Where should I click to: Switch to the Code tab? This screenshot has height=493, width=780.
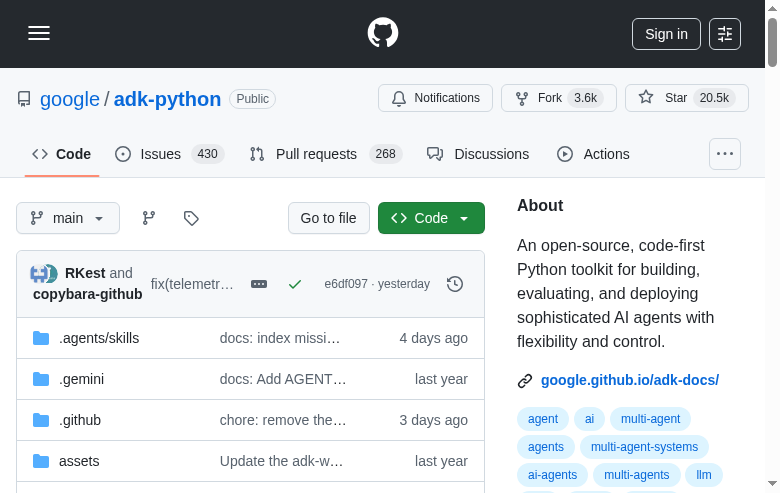pyautogui.click(x=62, y=154)
